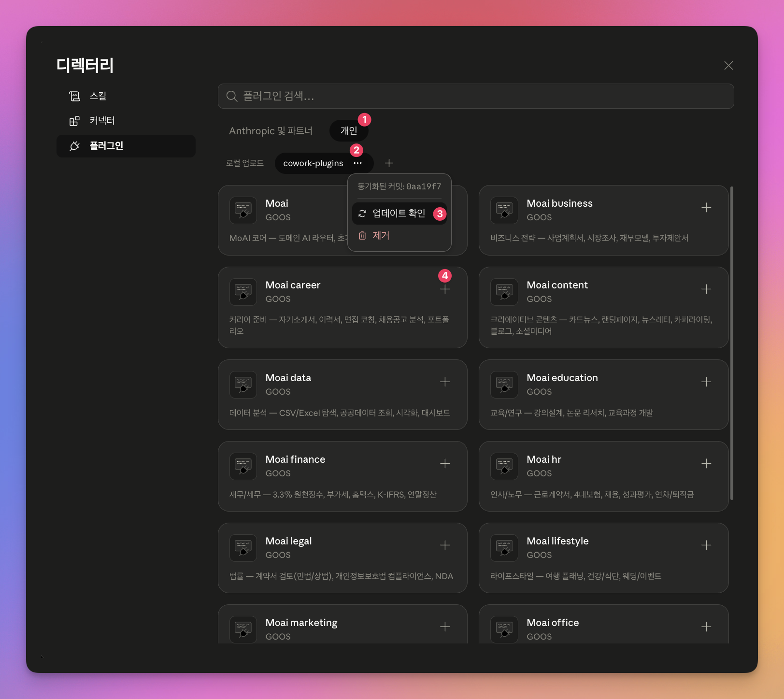
Task: Open the Moai data plugin title
Action: pyautogui.click(x=288, y=378)
